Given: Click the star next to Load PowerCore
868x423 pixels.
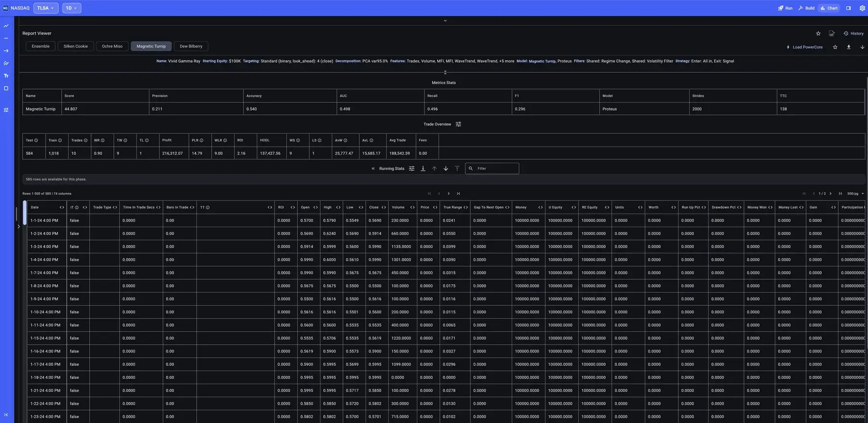Looking at the screenshot, I should pyautogui.click(x=835, y=47).
